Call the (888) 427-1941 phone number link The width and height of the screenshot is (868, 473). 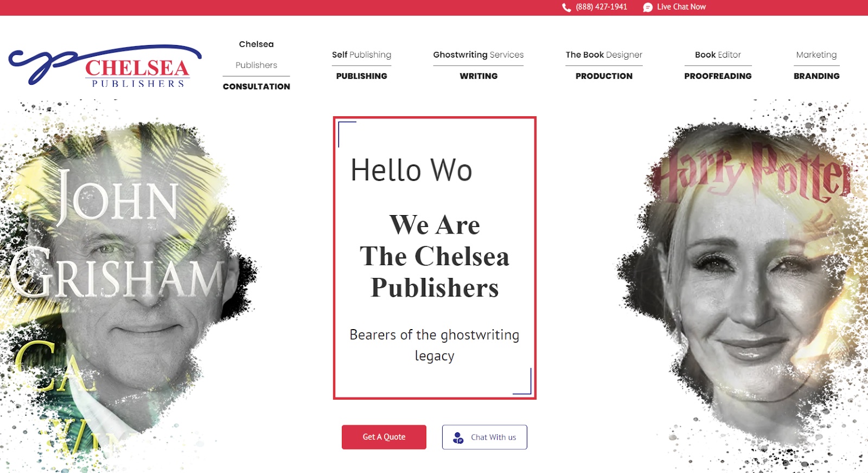pyautogui.click(x=601, y=7)
